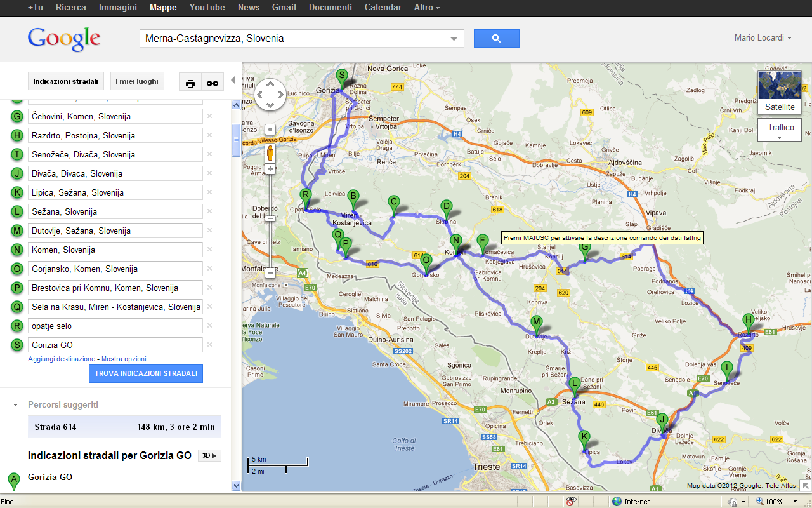Open Gmail in the top bar
812x508 pixels.
(x=284, y=8)
